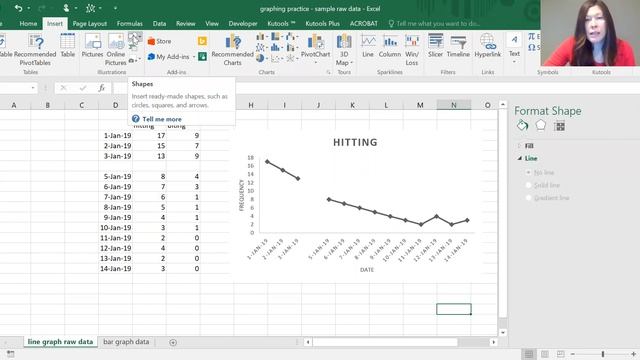Insert a pie or doughnut chart

260,58
